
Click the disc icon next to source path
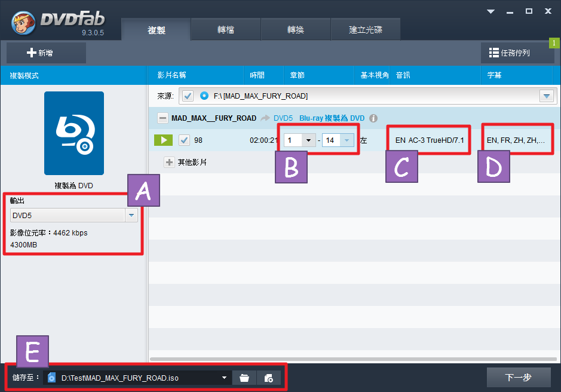[x=204, y=96]
